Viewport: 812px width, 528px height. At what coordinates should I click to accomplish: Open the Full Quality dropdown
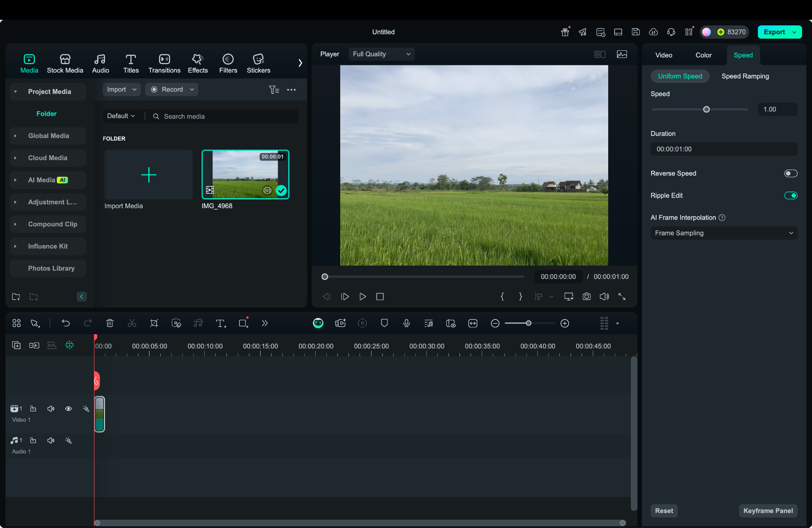[381, 54]
